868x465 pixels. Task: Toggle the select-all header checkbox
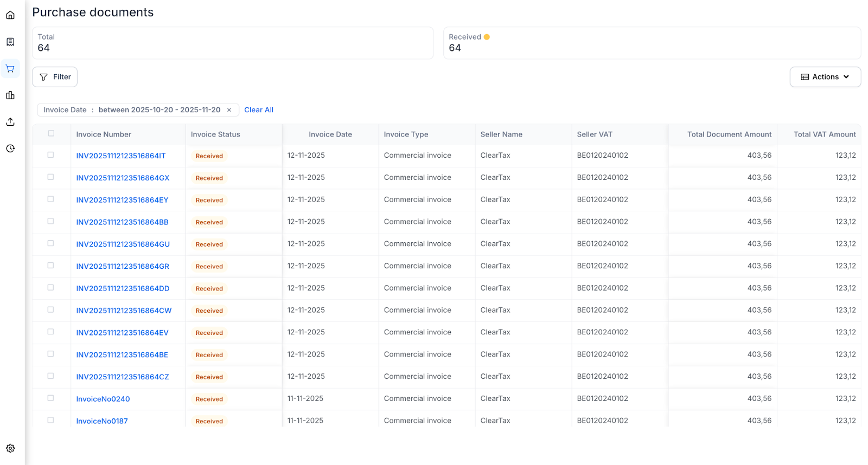tap(51, 133)
